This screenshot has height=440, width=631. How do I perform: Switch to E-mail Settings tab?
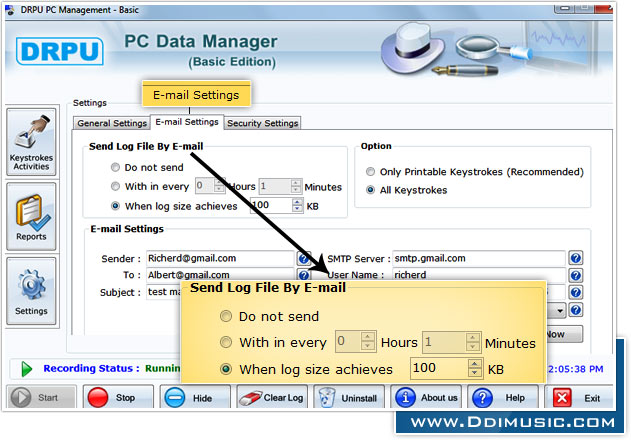point(187,122)
